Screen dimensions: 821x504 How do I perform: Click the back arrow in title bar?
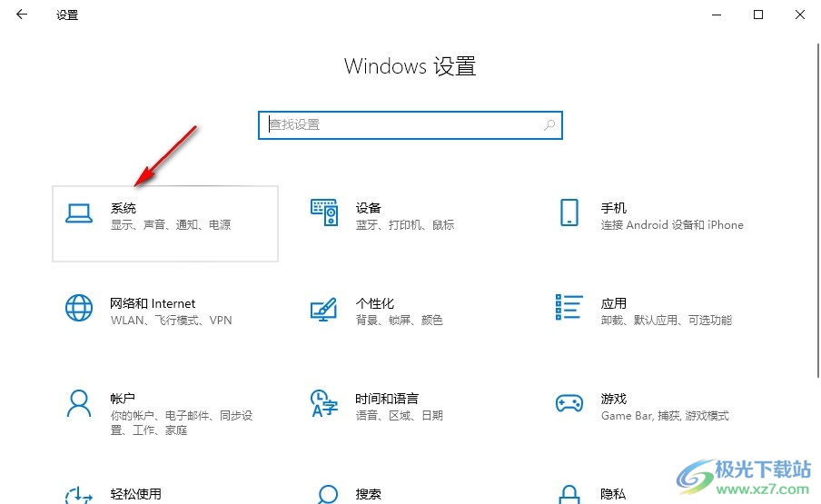tap(22, 15)
